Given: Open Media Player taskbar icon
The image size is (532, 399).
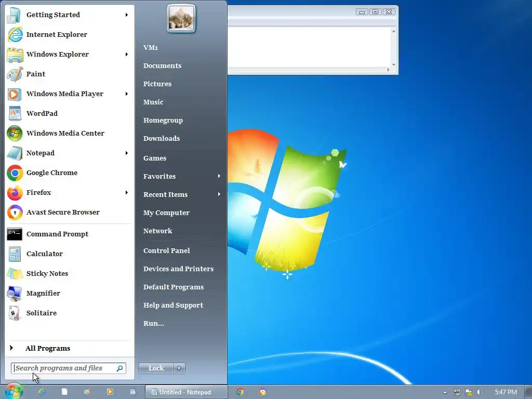Looking at the screenshot, I should 110,392.
